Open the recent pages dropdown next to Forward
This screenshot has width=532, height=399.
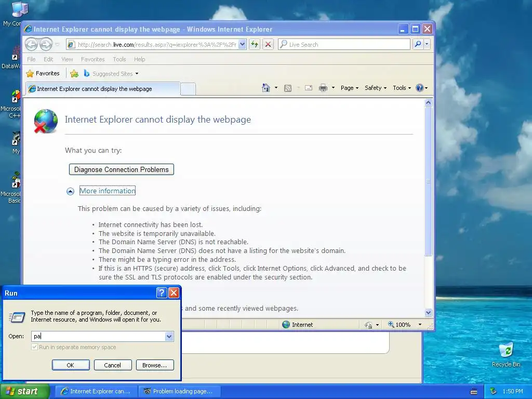click(x=57, y=45)
